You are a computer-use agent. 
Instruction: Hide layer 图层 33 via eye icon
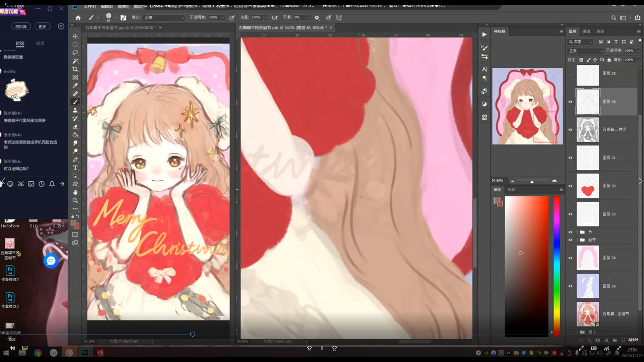click(570, 214)
